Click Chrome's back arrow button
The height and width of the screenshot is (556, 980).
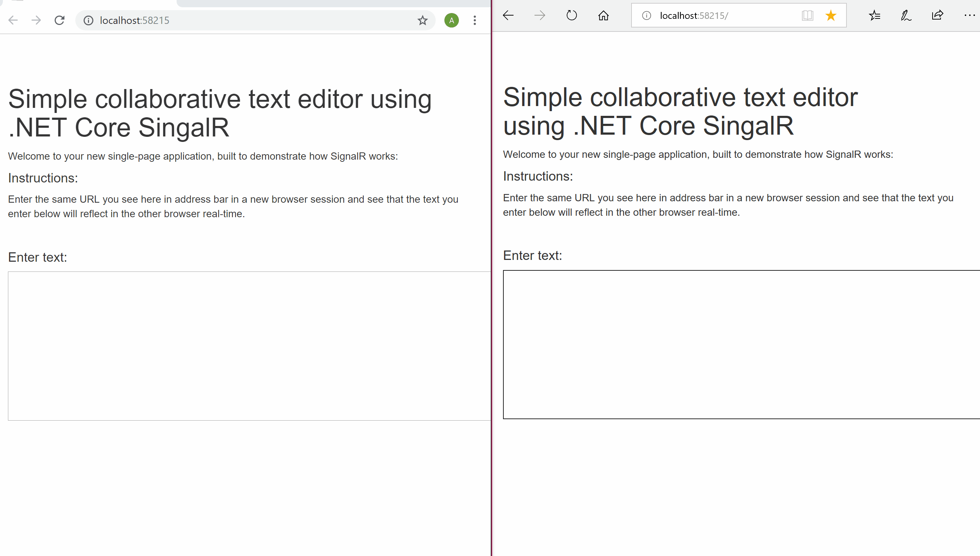13,20
